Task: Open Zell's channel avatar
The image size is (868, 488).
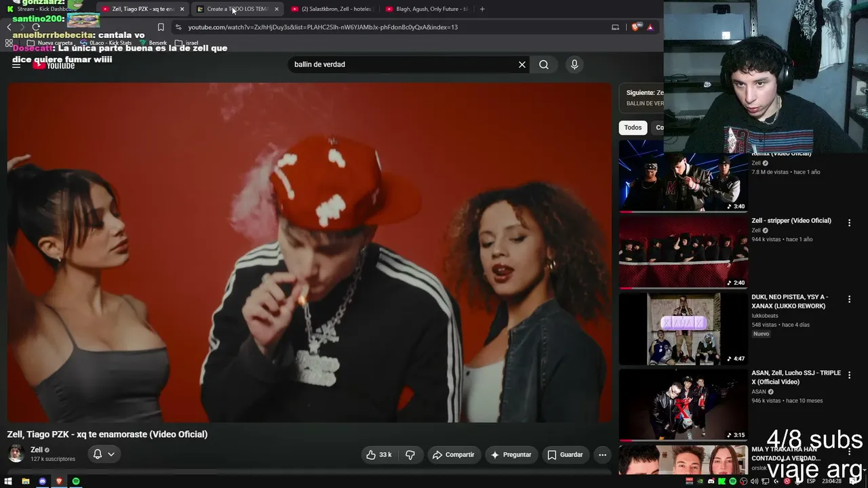Action: (x=16, y=454)
